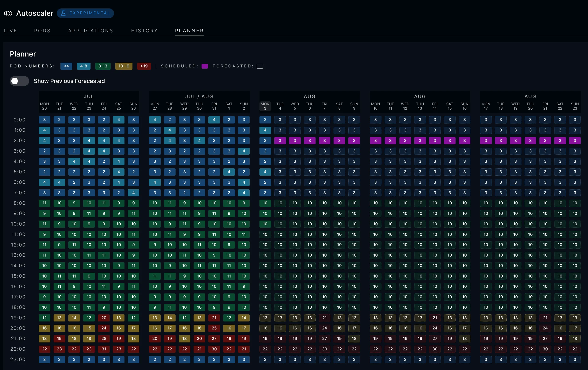The height and width of the screenshot is (370, 588).
Task: Click the Forecasted legend outline box
Action: pyautogui.click(x=260, y=66)
